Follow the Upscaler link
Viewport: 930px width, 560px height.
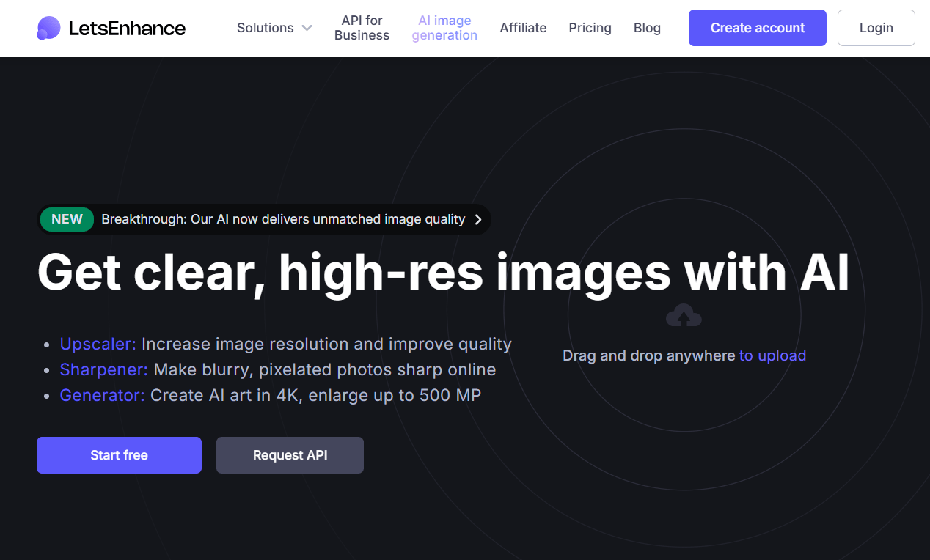coord(98,344)
